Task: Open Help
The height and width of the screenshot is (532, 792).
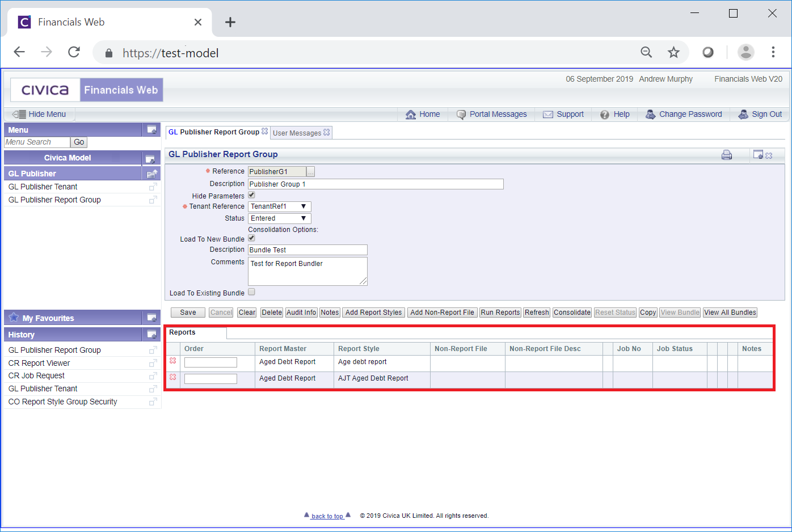Action: point(615,114)
